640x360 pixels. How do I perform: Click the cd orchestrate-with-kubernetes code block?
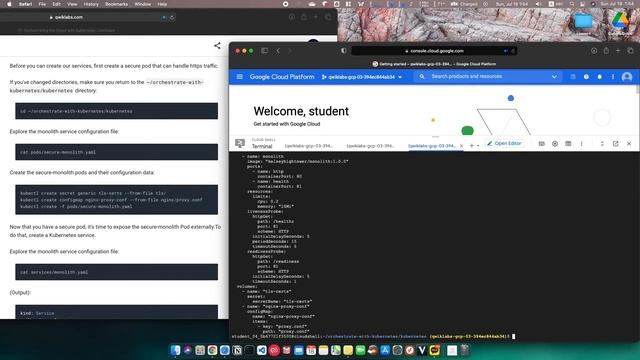click(116, 111)
